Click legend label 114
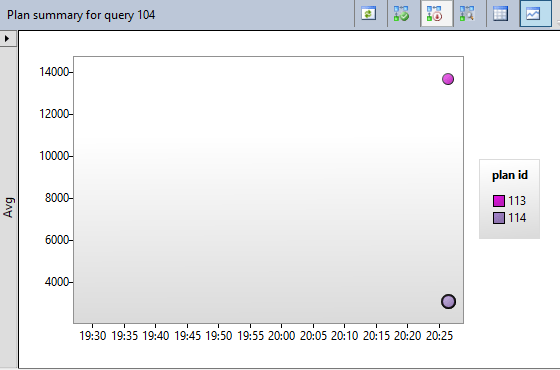The height and width of the screenshot is (370, 560). coord(517,218)
